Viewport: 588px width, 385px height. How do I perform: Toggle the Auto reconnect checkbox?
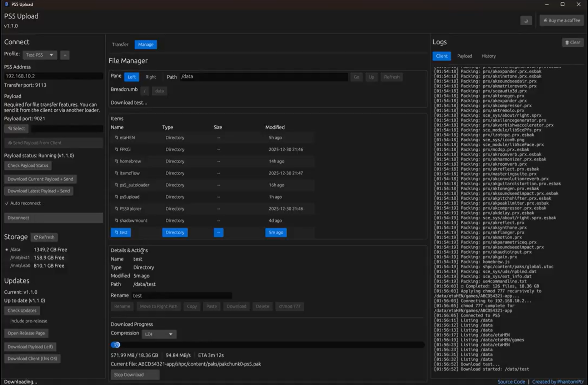click(7, 203)
